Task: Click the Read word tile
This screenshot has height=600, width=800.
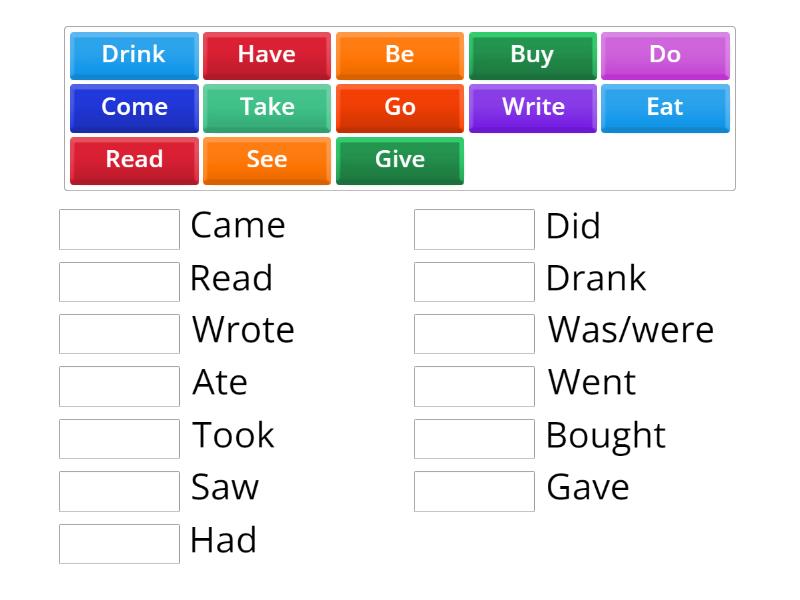Action: click(133, 159)
